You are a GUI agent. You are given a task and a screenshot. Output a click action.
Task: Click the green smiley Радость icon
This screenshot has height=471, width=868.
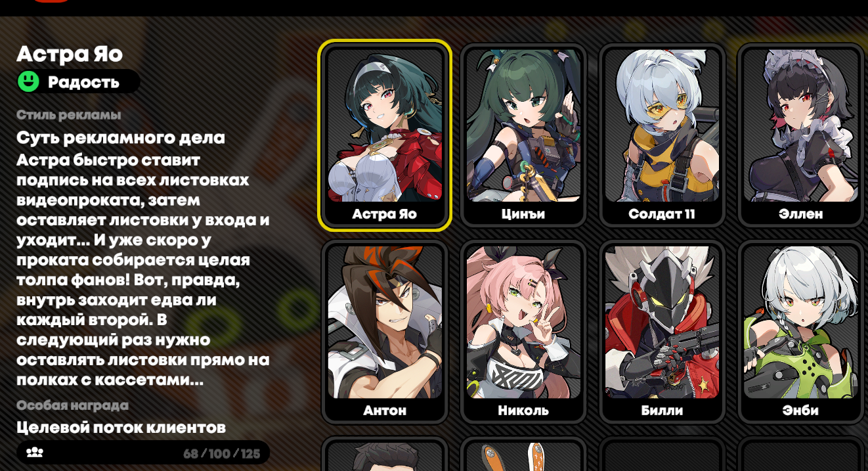point(28,81)
